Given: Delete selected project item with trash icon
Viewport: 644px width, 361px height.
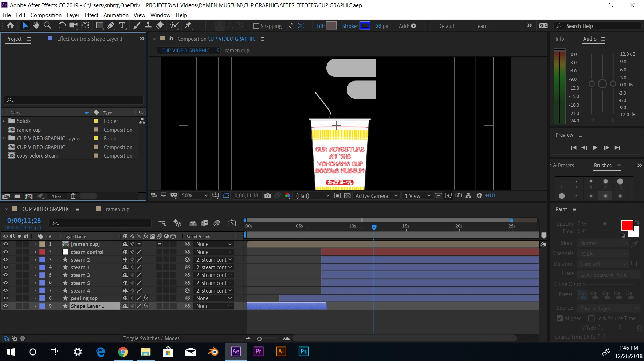Looking at the screenshot, I should (73, 196).
